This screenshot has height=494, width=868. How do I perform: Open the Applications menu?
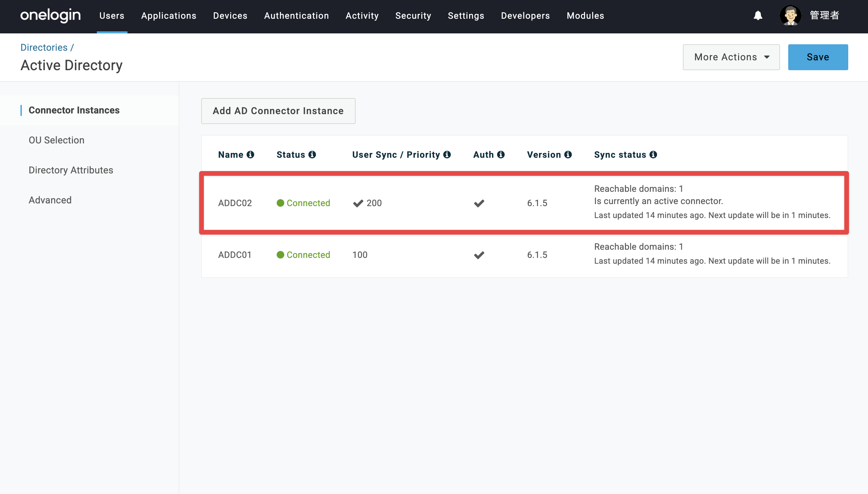tap(169, 16)
